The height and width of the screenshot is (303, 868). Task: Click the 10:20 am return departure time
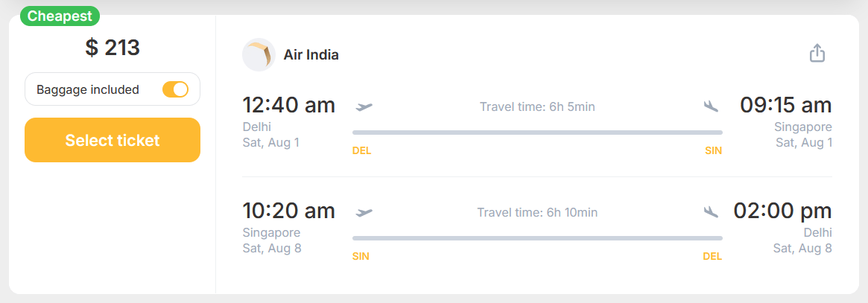click(x=289, y=211)
